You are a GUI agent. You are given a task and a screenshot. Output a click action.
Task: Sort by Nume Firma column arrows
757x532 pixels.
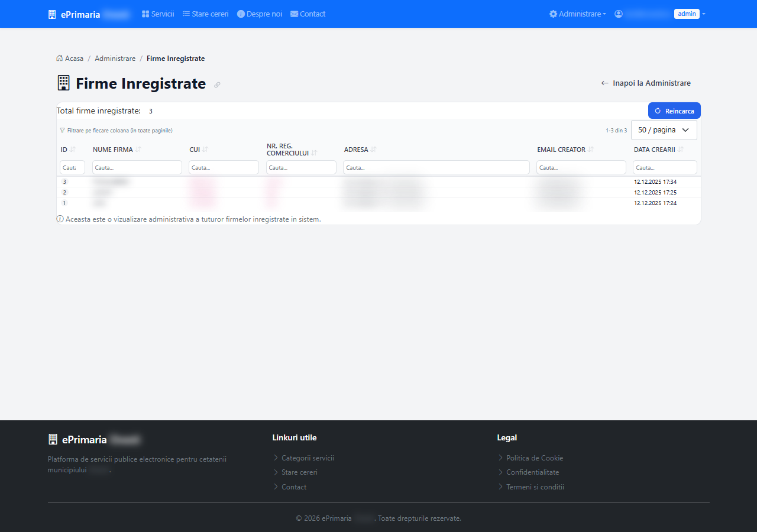point(138,150)
